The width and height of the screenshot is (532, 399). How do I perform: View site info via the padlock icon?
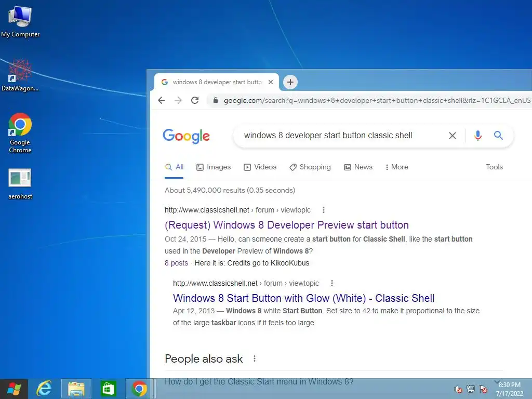[216, 100]
